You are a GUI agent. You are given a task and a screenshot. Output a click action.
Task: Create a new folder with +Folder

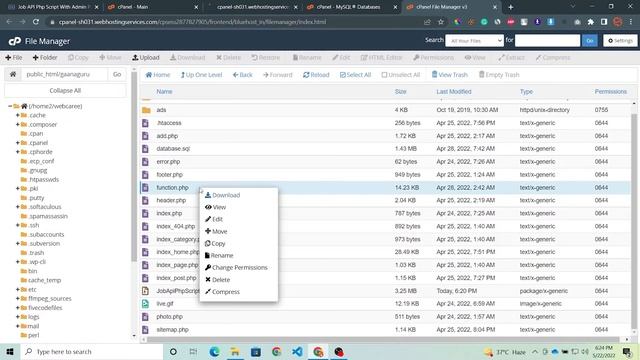pyautogui.click(x=45, y=58)
